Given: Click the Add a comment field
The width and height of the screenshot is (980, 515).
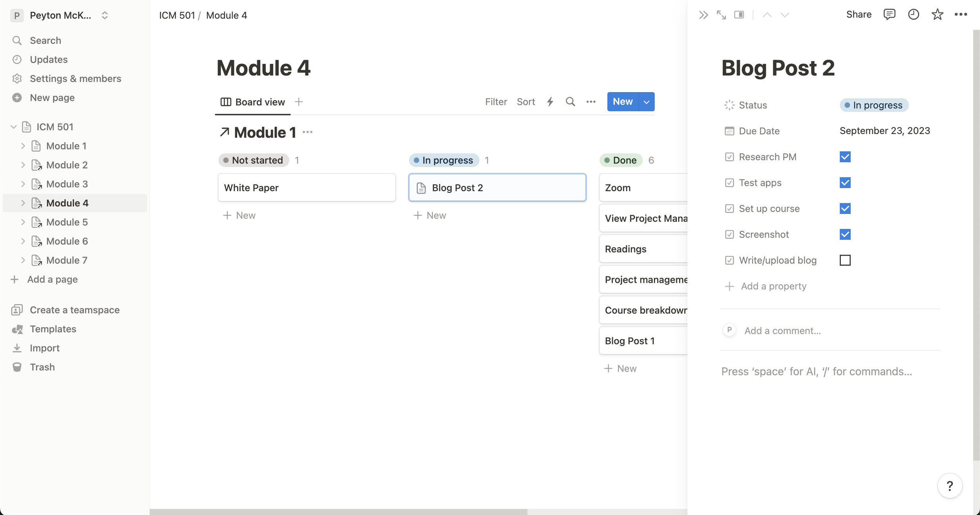Looking at the screenshot, I should point(782,330).
